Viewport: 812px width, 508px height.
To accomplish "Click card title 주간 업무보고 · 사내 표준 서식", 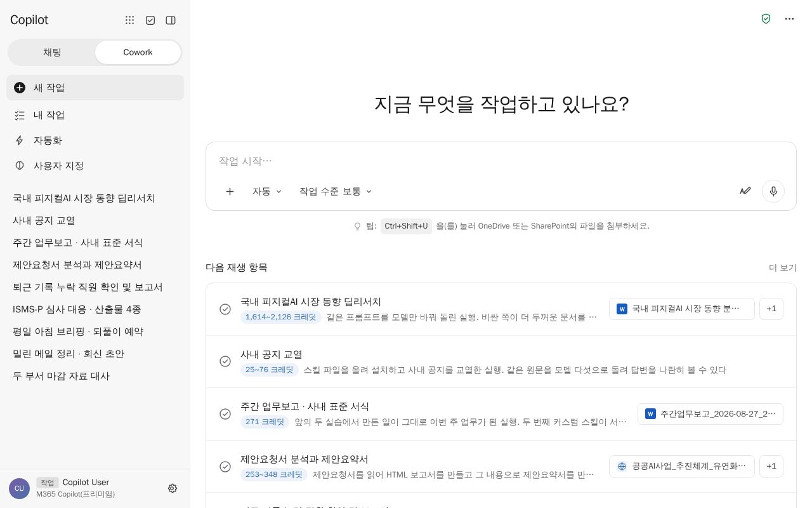I will 304,406.
